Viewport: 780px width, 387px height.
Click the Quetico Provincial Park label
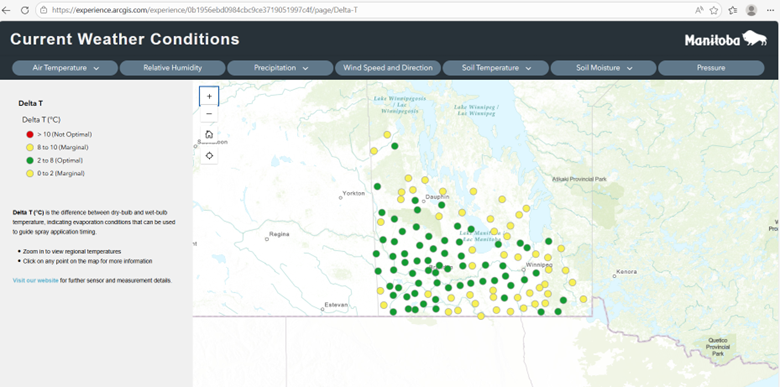(718, 347)
